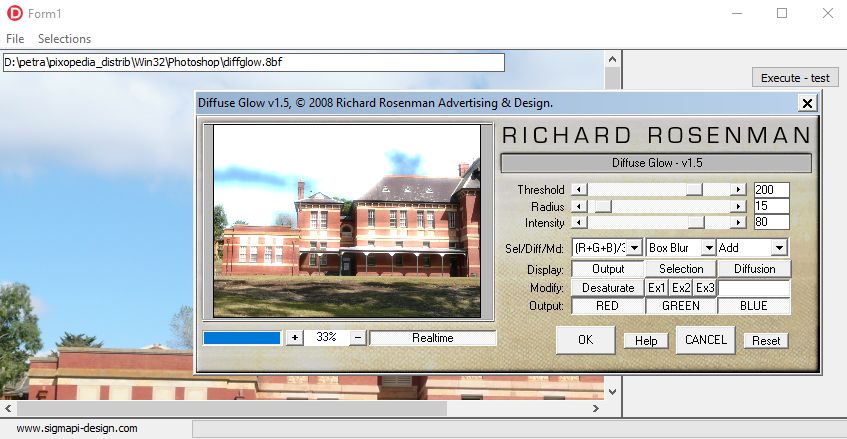
Task: Click the Radius slider thumb
Action: pos(603,206)
